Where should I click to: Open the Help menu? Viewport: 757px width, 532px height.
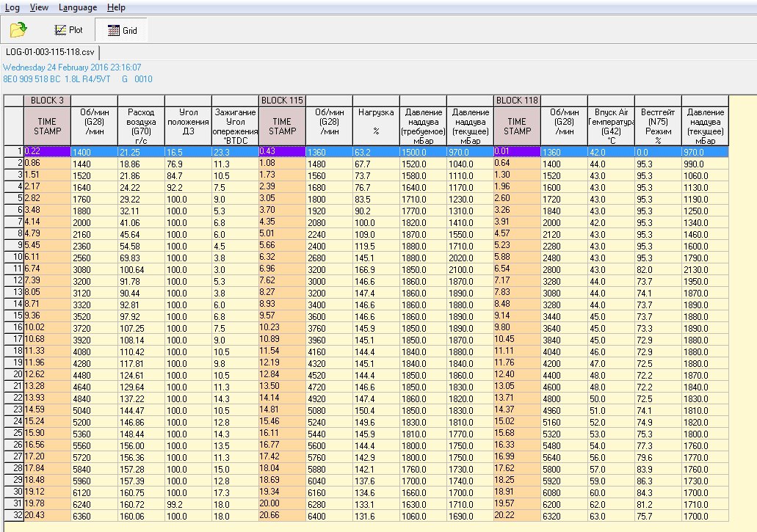pos(116,7)
